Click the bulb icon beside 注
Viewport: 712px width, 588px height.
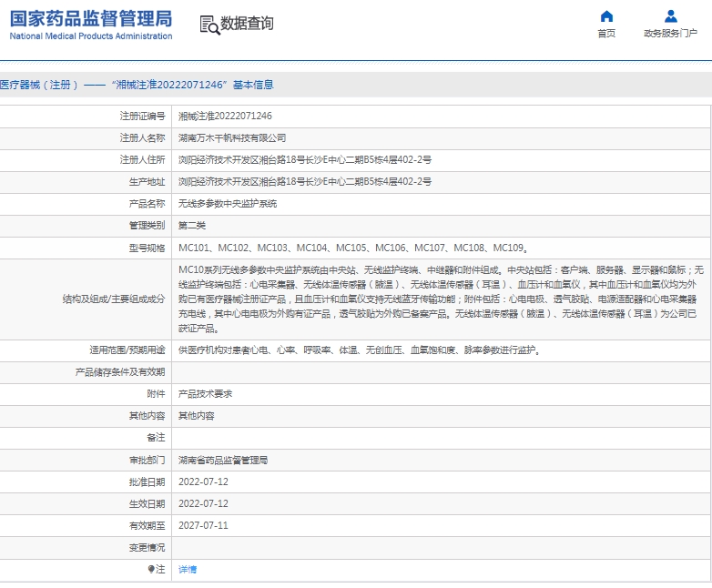coord(151,569)
